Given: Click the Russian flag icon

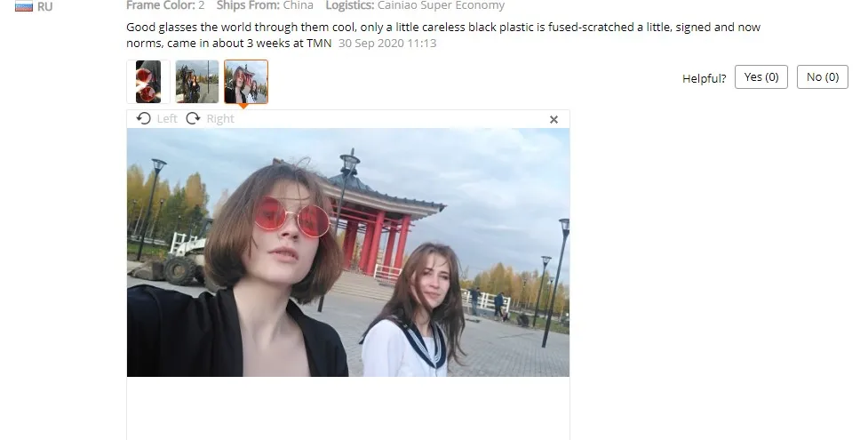Looking at the screenshot, I should [24, 6].
